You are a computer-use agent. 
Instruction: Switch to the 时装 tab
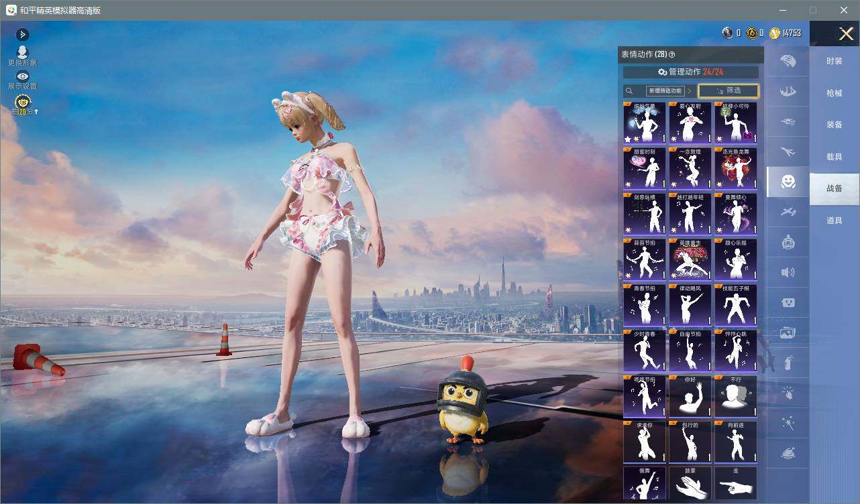[835, 61]
